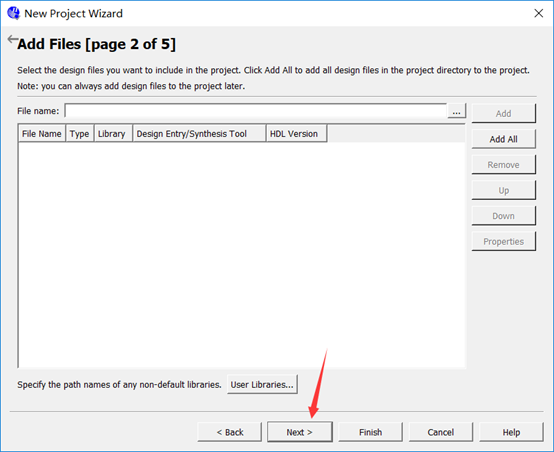Open file Properties button
Image resolution: width=554 pixels, height=452 pixels.
(503, 241)
